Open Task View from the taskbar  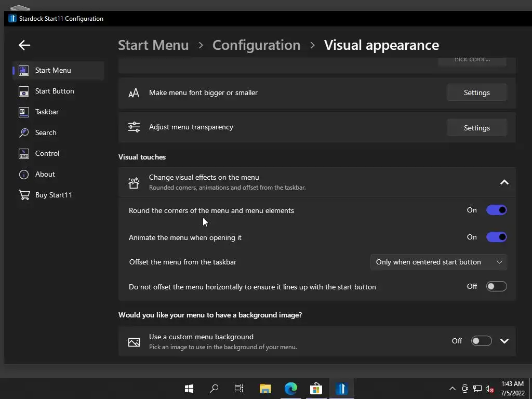point(239,389)
